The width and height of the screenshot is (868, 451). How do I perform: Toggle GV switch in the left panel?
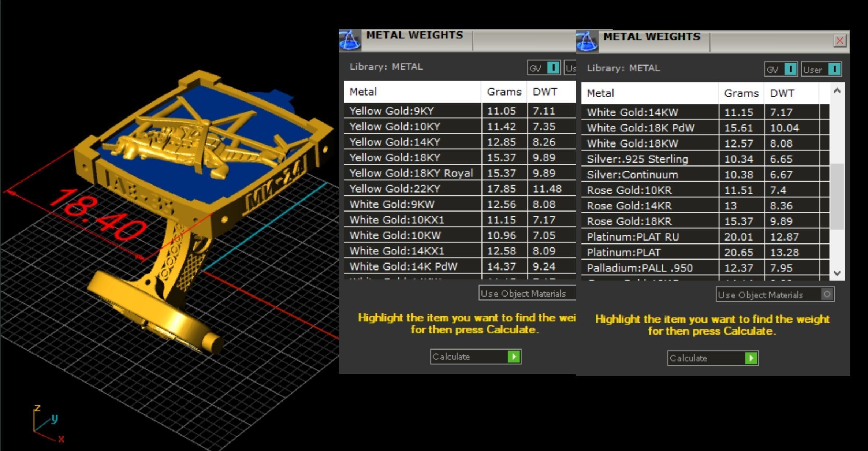point(553,68)
